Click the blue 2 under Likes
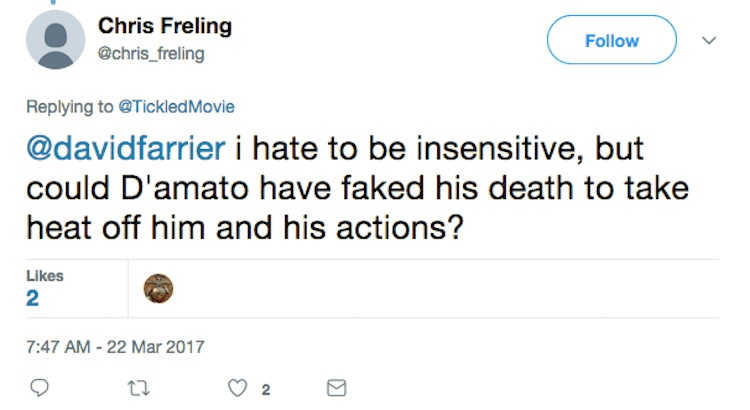This screenshot has width=750, height=410. coord(33,298)
